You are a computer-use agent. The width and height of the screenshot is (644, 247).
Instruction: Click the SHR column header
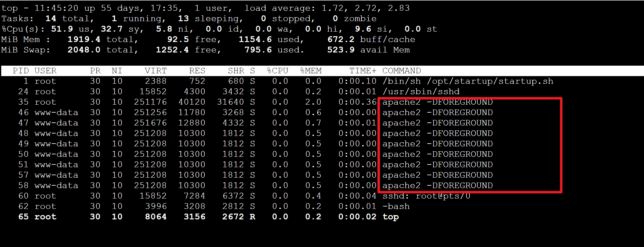236,71
